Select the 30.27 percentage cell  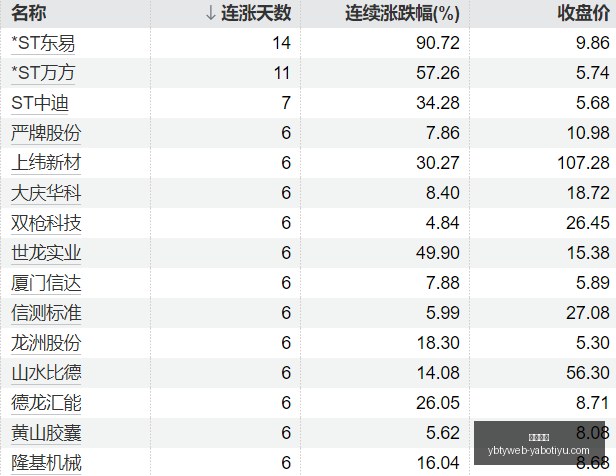[x=438, y=163]
